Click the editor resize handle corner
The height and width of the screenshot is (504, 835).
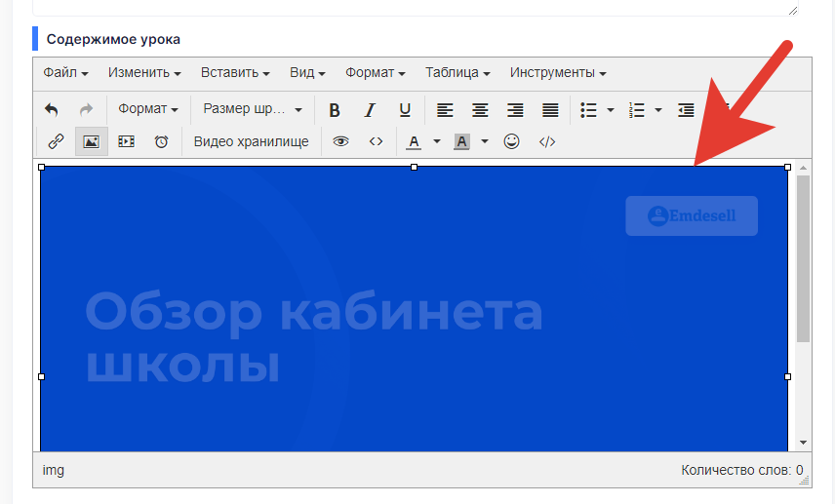click(x=805, y=481)
